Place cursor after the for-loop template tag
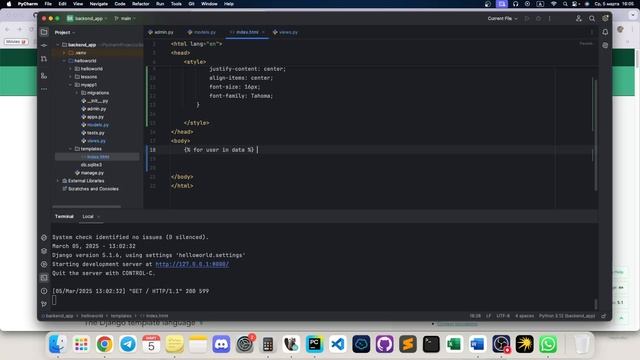 [x=257, y=150]
